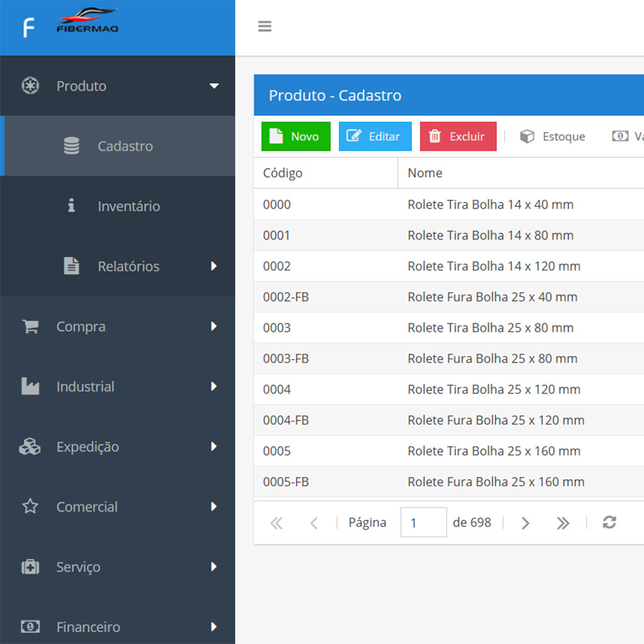This screenshot has width=644, height=644.
Task: Click the Estoque cube icon
Action: [527, 137]
